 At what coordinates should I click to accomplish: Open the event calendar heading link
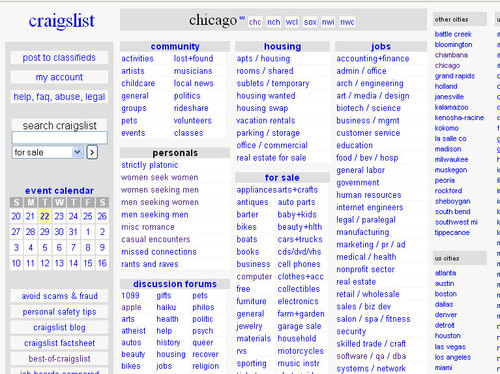point(59,191)
